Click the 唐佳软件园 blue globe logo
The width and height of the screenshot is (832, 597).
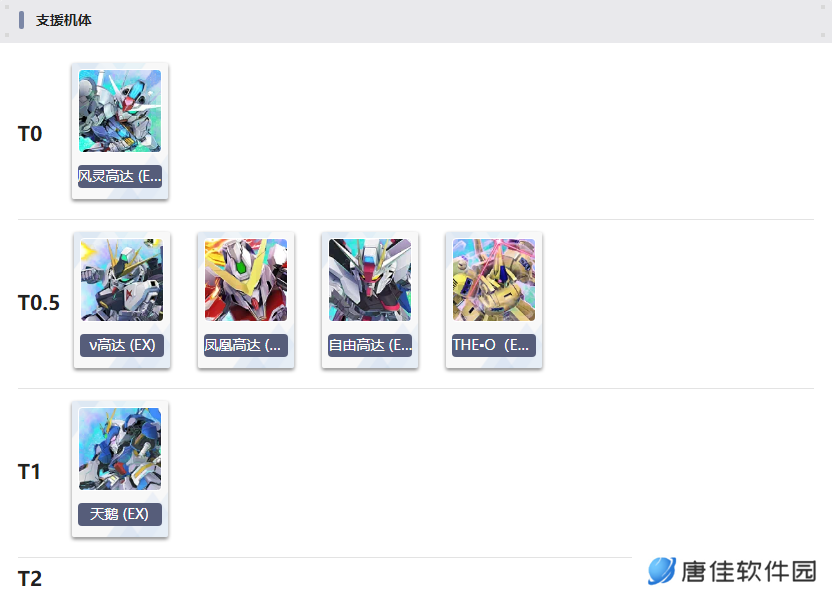662,571
